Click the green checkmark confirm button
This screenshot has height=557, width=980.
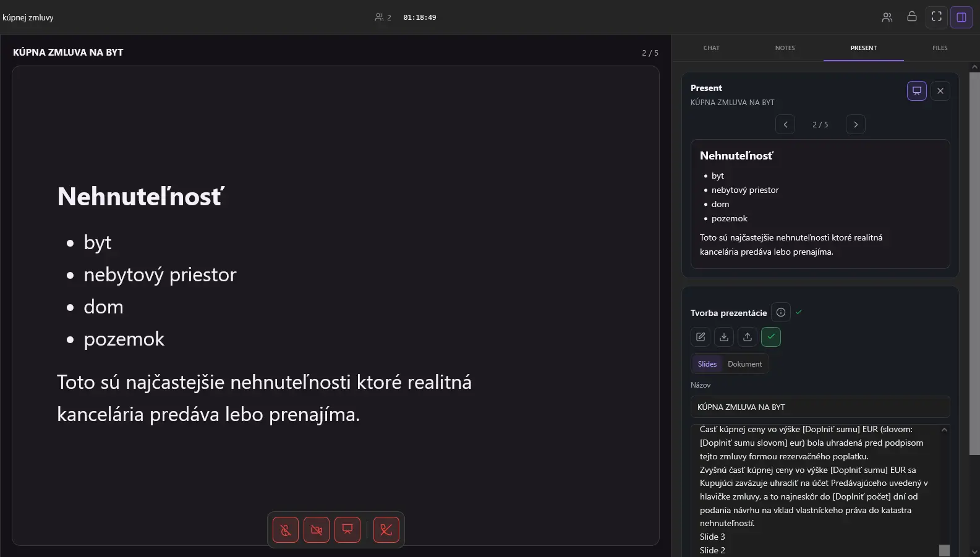[771, 337]
